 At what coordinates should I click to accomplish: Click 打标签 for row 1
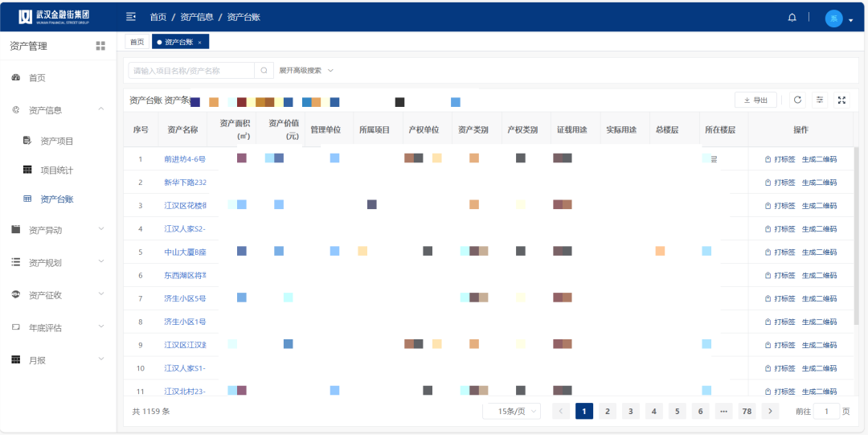(x=780, y=159)
